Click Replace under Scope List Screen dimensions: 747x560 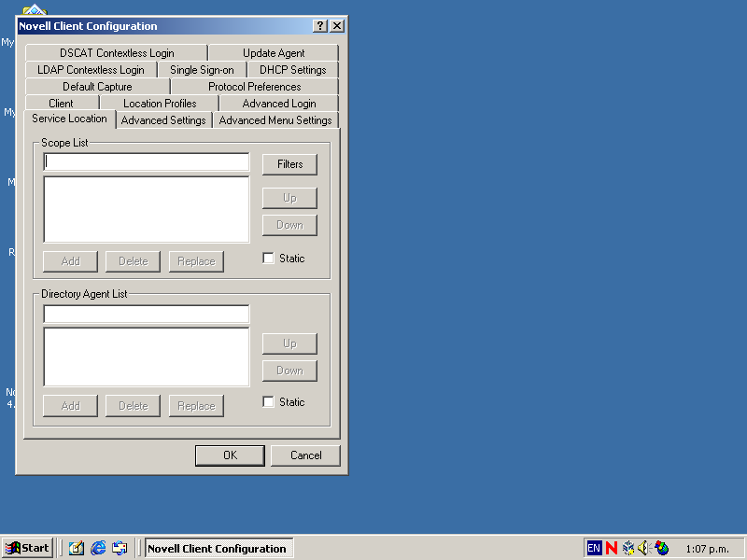pyautogui.click(x=196, y=261)
